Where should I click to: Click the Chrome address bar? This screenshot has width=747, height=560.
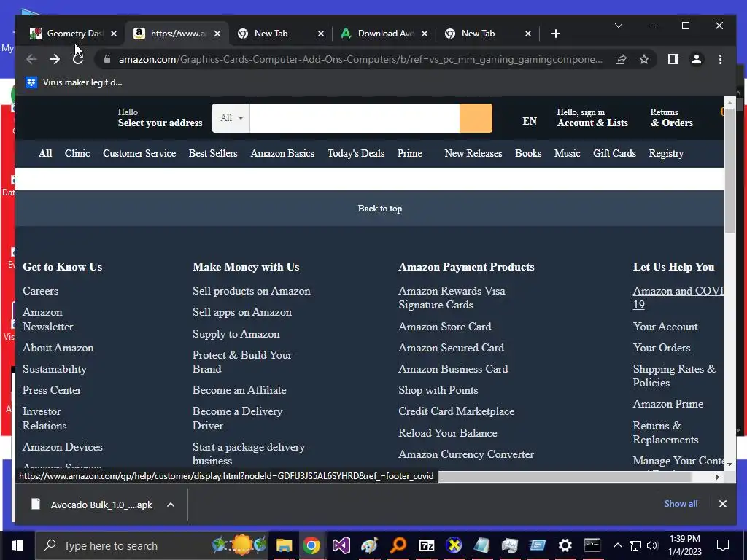(x=360, y=59)
